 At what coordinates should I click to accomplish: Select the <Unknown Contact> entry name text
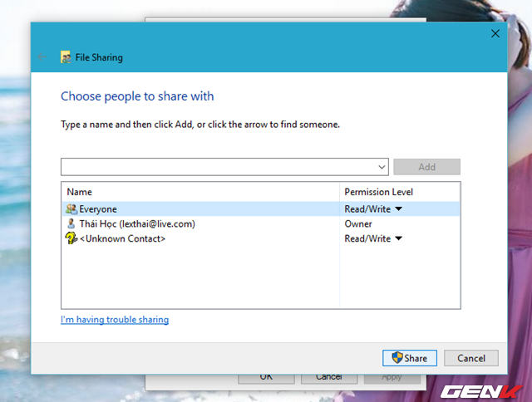[122, 239]
